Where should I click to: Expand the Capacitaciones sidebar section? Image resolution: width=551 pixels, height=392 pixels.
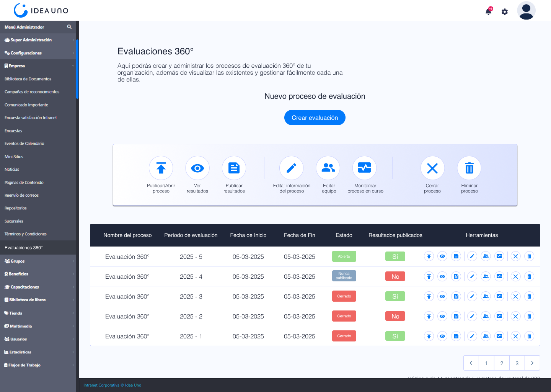(37, 287)
